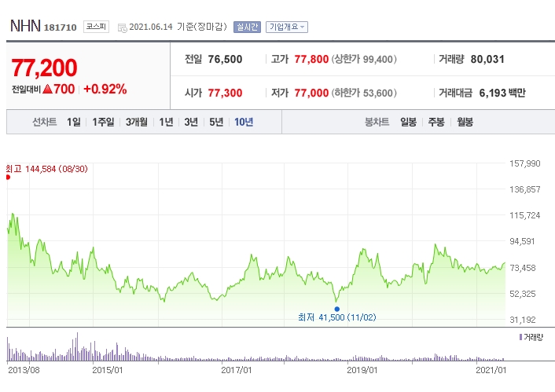The image size is (555, 392).
Task: Click the 거래대금 value 6,193 백만
Action: click(502, 93)
